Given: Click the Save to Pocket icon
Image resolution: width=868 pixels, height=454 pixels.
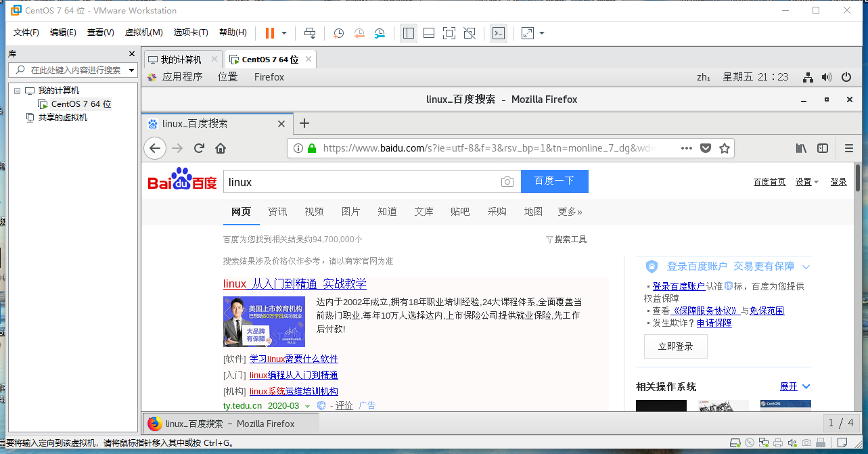Looking at the screenshot, I should tap(705, 148).
